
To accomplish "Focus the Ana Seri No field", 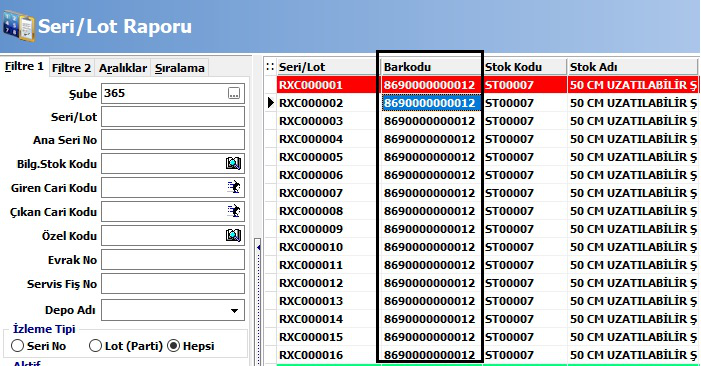I will tap(173, 140).
